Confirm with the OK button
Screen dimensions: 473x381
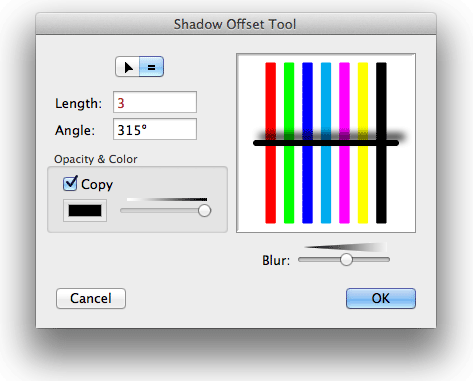tap(381, 299)
